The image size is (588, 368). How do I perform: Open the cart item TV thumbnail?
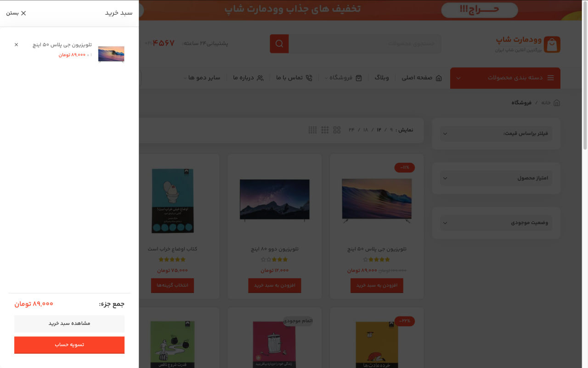click(x=111, y=54)
